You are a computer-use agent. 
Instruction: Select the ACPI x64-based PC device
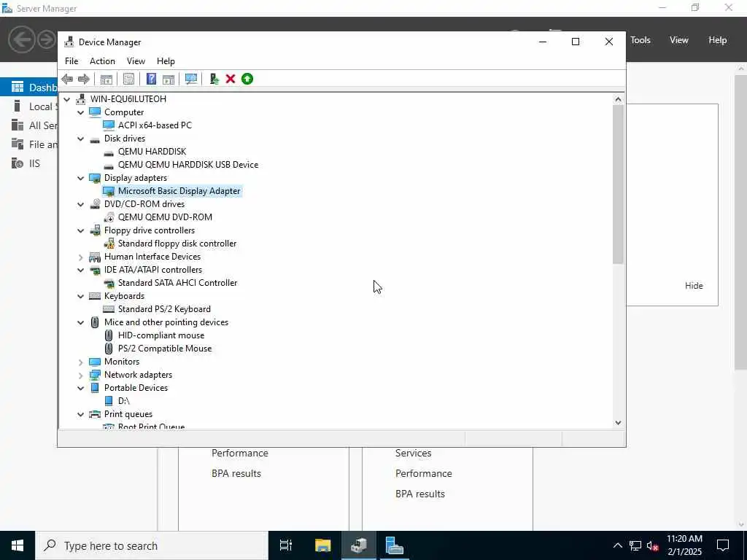pos(155,125)
